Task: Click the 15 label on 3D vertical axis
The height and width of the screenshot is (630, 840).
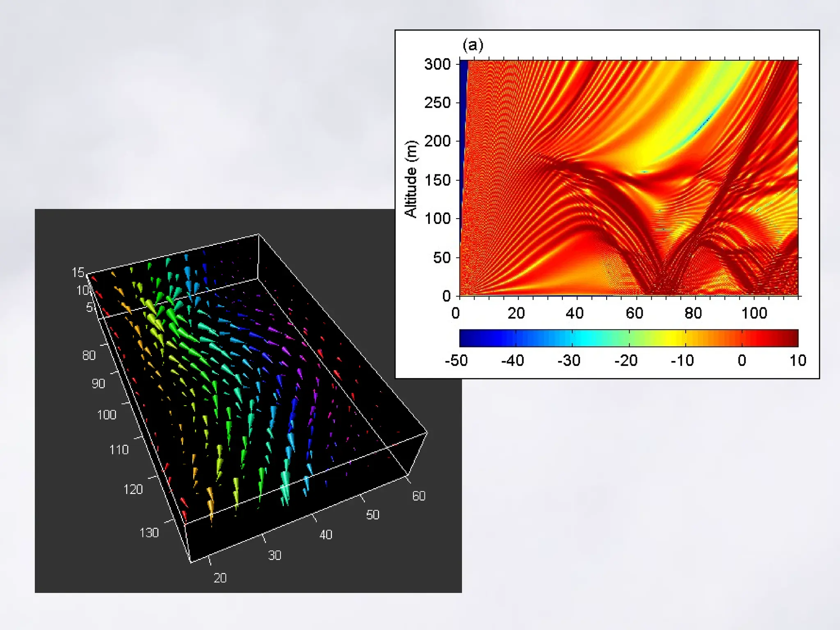Action: pos(78,272)
